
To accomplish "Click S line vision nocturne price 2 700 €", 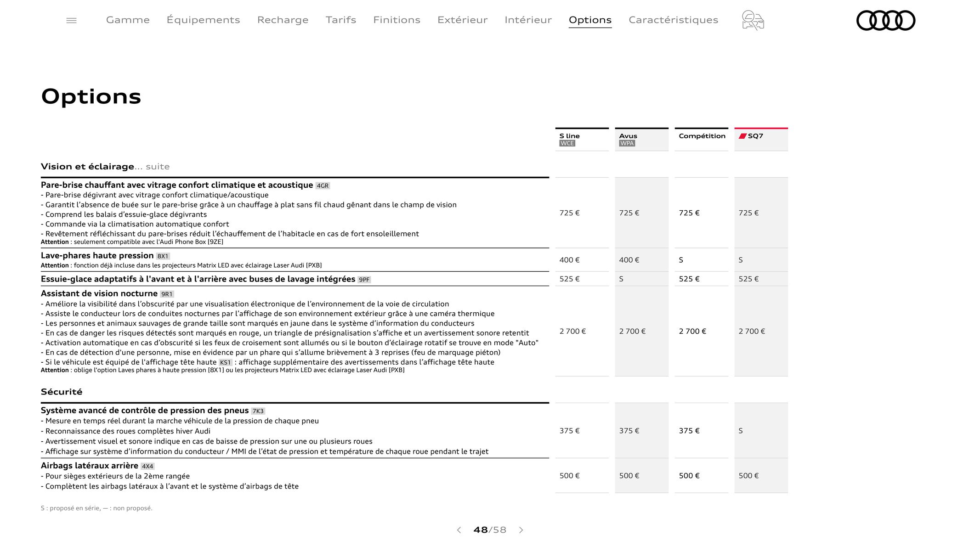I will pyautogui.click(x=573, y=332).
